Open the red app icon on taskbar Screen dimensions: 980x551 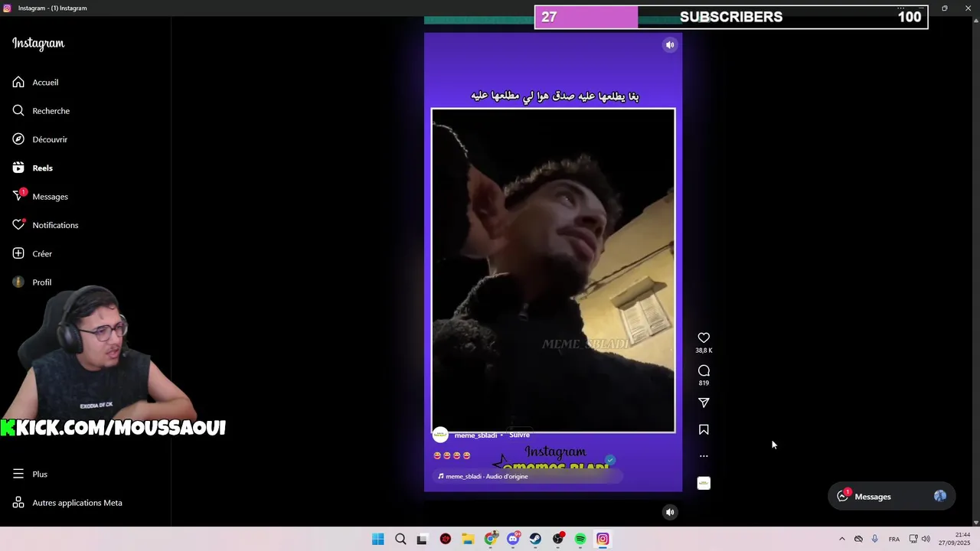[446, 539]
